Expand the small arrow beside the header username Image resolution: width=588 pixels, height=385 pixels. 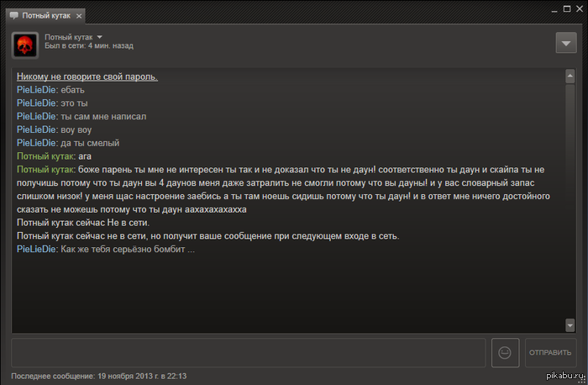tap(99, 38)
